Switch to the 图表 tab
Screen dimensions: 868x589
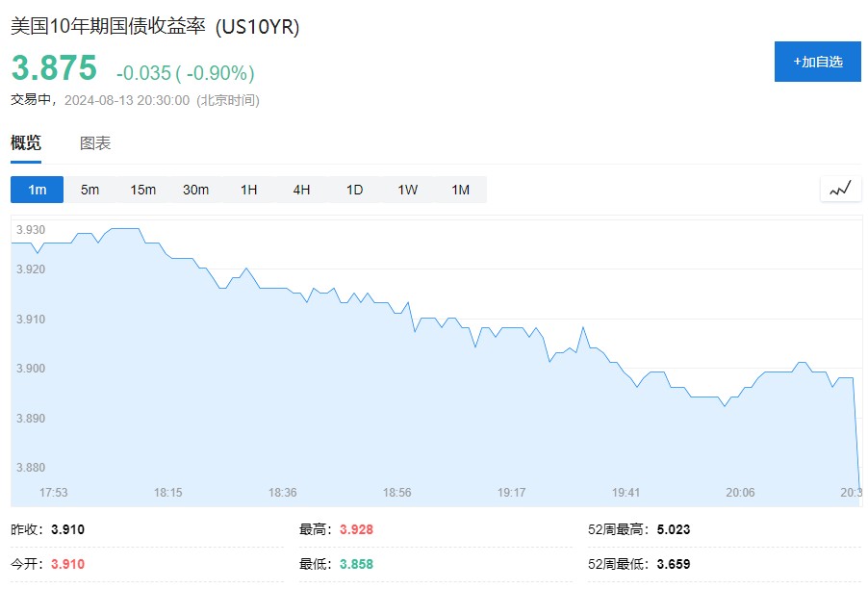(x=95, y=143)
